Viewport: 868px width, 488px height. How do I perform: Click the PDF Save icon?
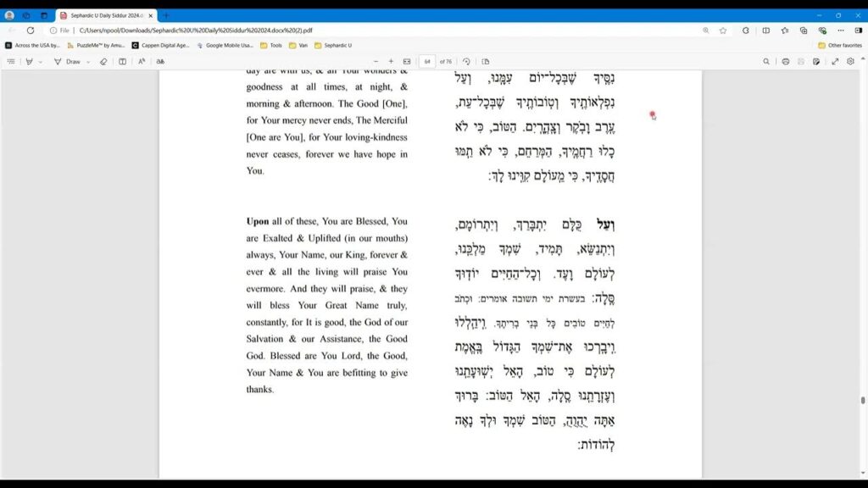[x=801, y=61]
